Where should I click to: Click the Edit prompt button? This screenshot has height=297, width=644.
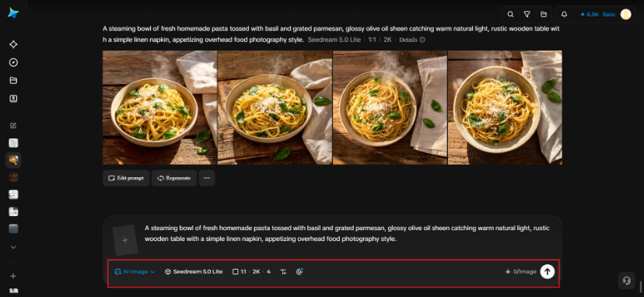(126, 178)
